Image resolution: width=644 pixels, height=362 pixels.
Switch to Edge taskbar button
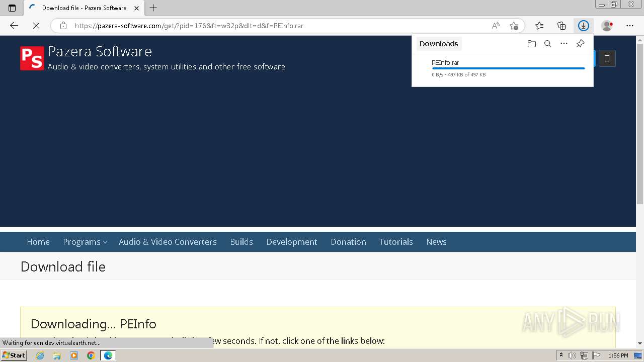click(108, 355)
